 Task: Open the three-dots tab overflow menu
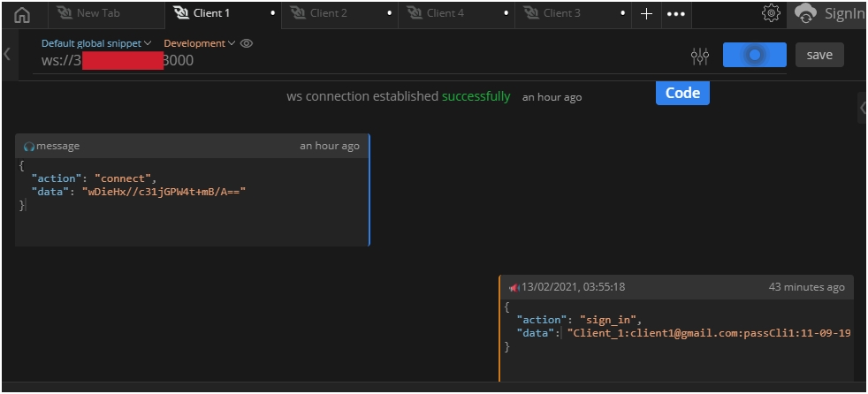(x=676, y=14)
